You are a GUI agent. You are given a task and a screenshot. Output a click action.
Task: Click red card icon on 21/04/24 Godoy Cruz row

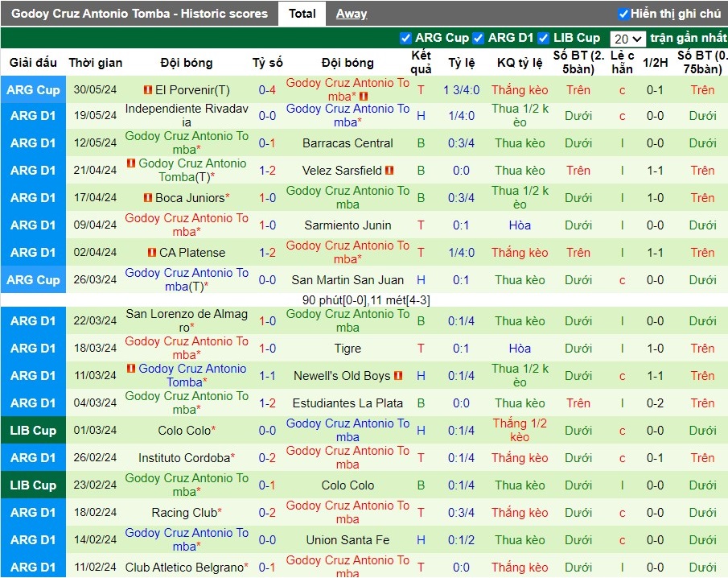(x=131, y=163)
